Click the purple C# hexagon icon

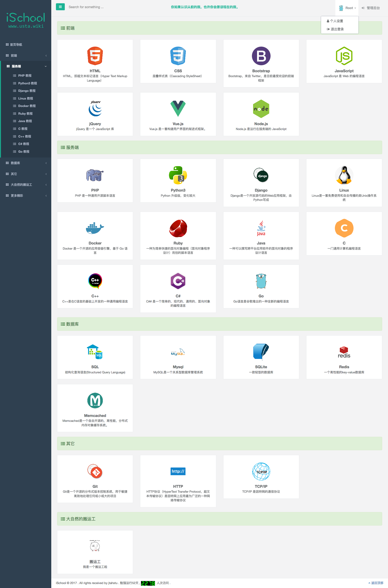click(178, 281)
